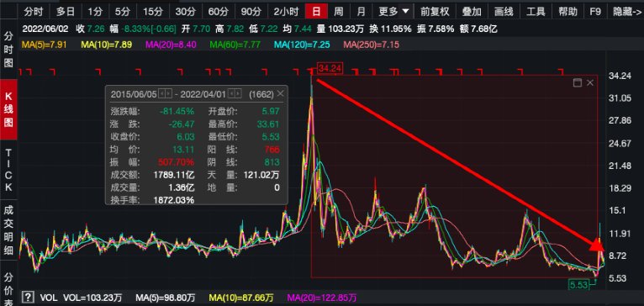Step start date 2015/06/05 forward
Image resolution: width=644 pixels, height=306 pixels.
[169, 94]
